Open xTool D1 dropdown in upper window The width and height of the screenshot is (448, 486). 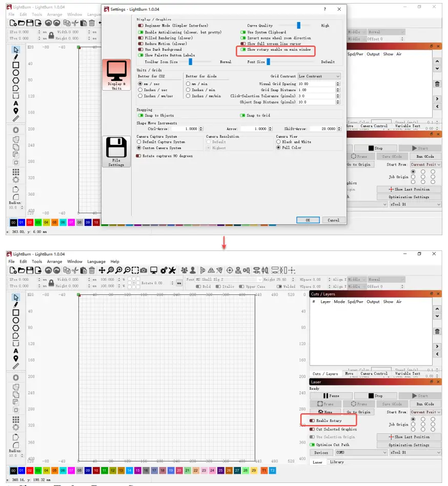tap(415, 204)
